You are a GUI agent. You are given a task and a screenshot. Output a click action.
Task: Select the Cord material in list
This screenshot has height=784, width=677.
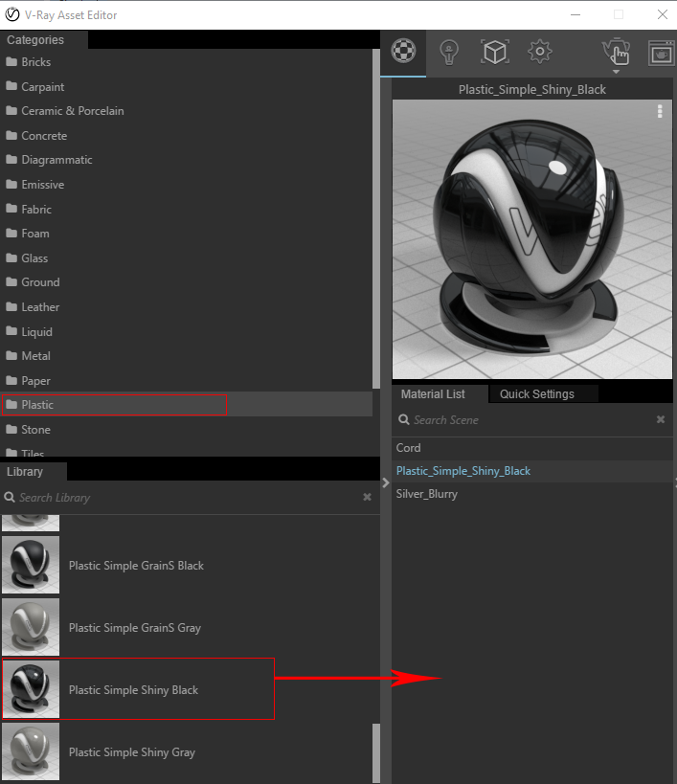tap(532, 448)
